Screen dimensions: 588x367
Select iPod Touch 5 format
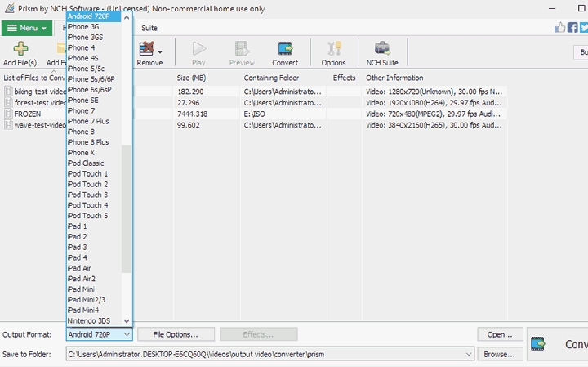coord(94,216)
